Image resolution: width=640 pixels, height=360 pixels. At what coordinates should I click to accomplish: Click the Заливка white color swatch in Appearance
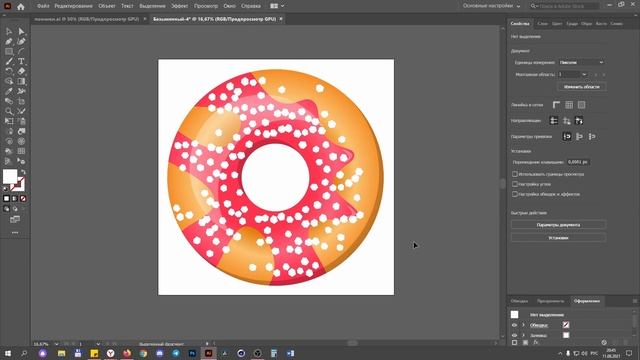566,335
